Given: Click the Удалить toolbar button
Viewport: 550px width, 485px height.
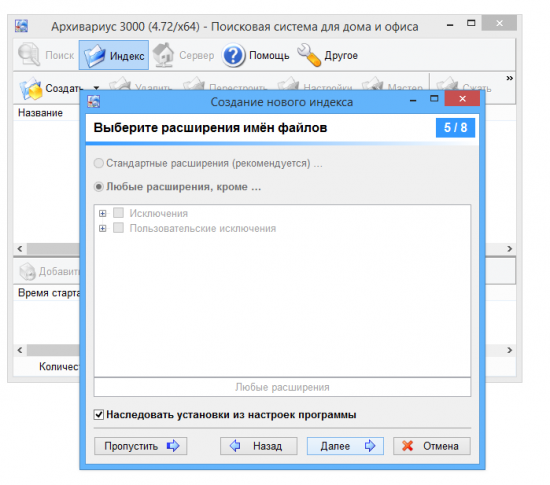Looking at the screenshot, I should click(x=140, y=84).
